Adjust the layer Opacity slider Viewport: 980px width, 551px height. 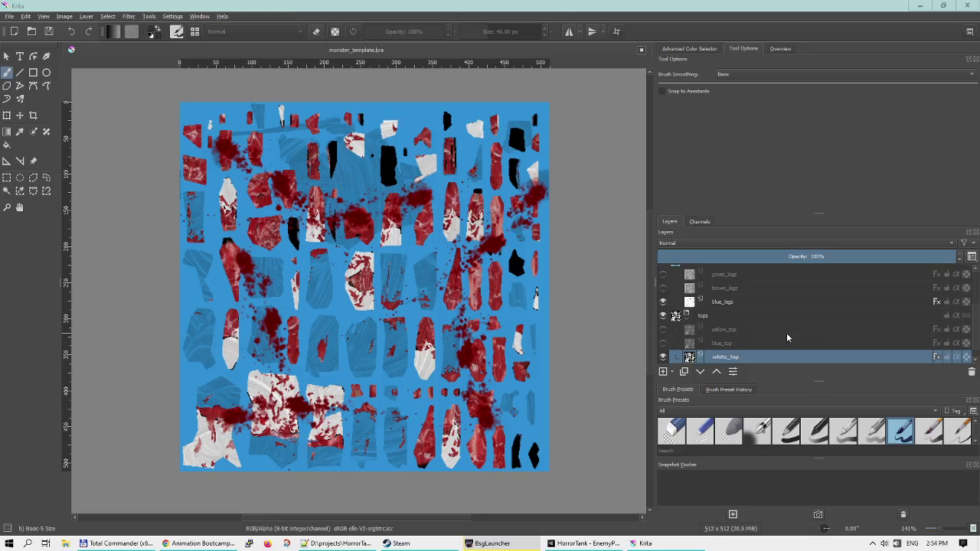coord(807,256)
